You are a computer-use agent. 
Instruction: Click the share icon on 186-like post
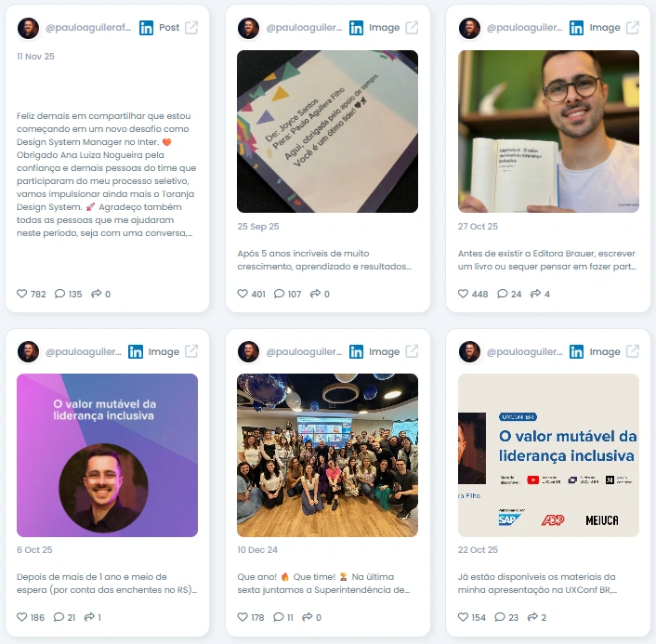89,617
